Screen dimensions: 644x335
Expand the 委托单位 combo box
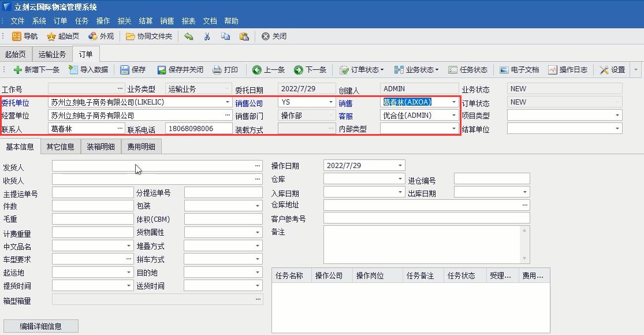point(228,102)
